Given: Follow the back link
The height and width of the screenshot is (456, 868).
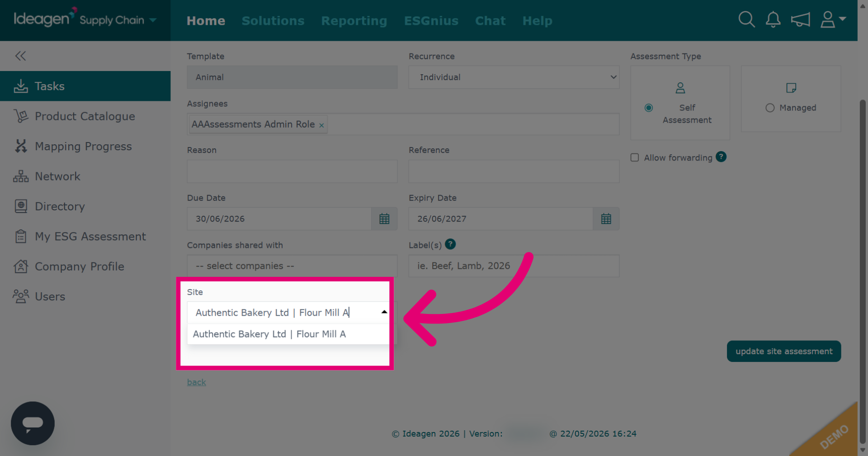Looking at the screenshot, I should [197, 382].
